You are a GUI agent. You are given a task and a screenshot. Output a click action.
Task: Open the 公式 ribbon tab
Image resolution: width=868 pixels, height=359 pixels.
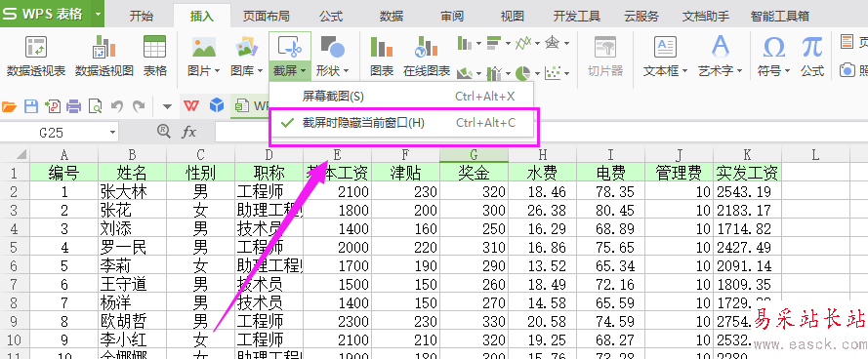(331, 16)
